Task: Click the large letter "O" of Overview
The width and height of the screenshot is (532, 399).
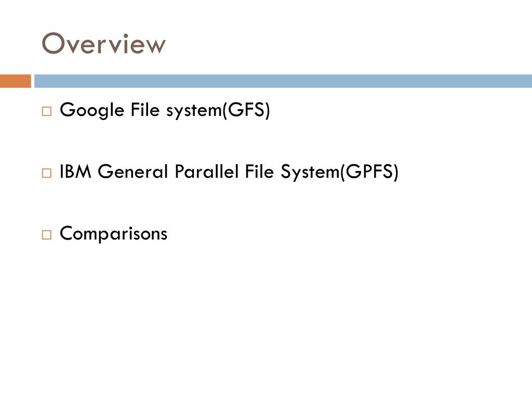Action: 54,44
